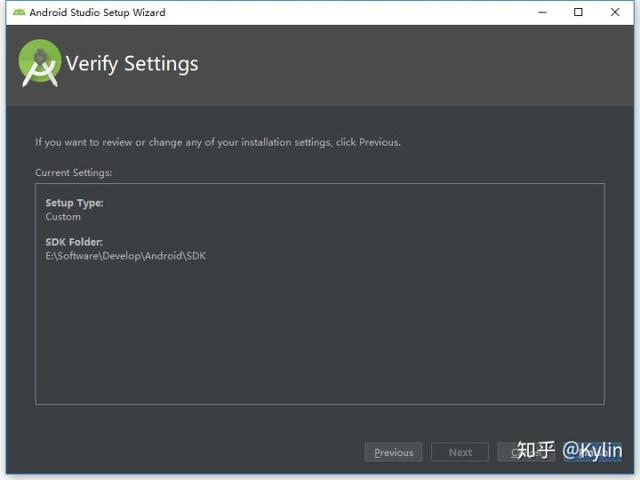Click the Previous button

(393, 452)
